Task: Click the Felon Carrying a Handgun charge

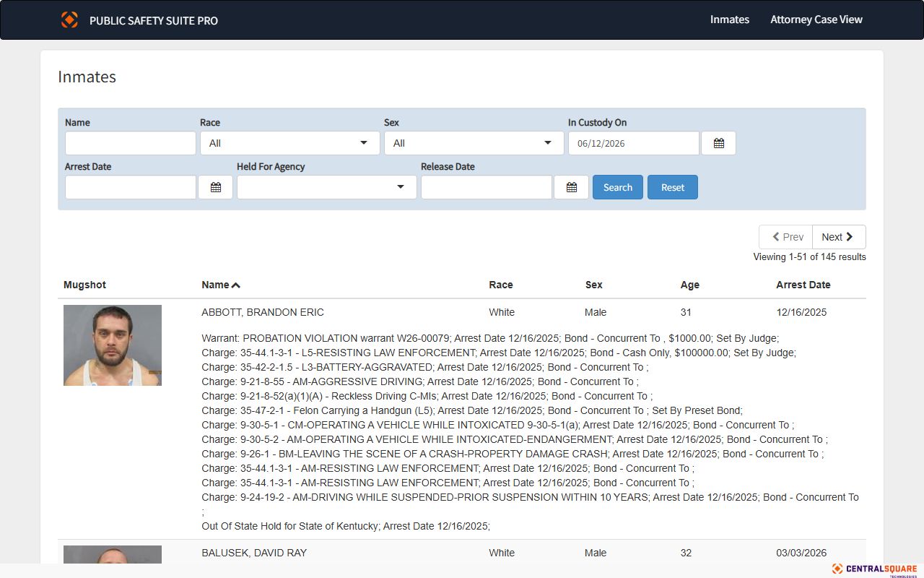Action: 472,410
